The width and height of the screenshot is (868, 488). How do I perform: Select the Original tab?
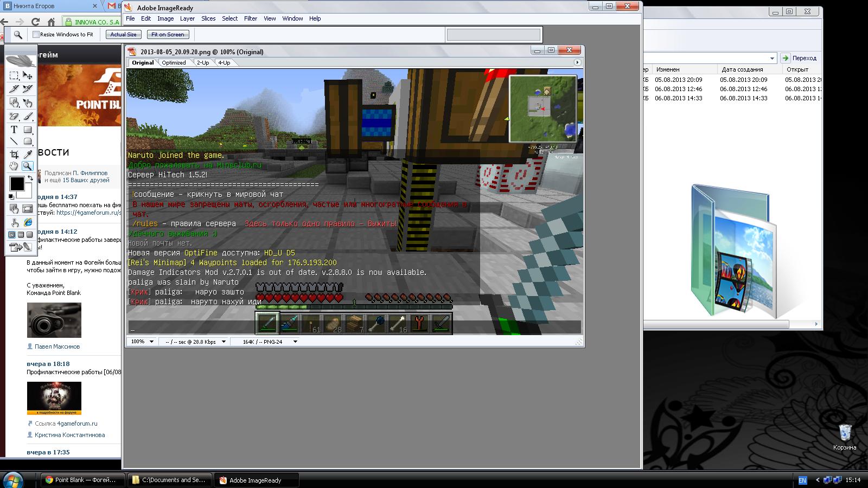tap(143, 63)
